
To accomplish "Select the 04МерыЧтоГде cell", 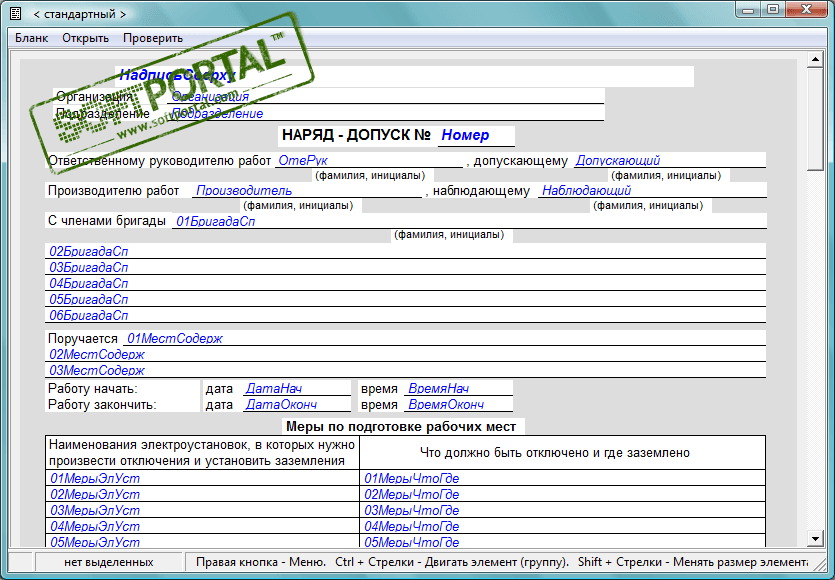I will pyautogui.click(x=562, y=526).
